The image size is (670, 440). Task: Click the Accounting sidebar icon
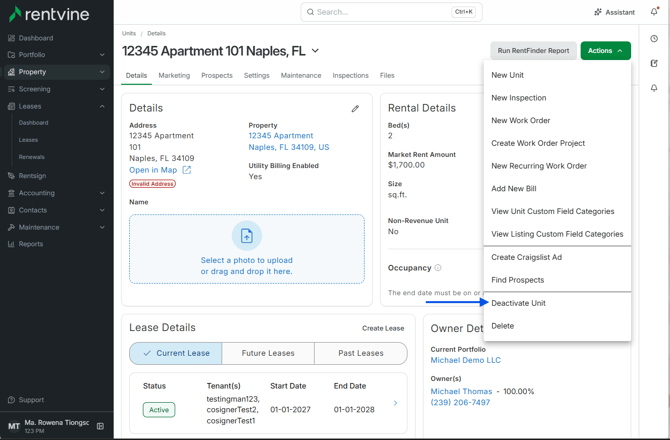click(12, 193)
